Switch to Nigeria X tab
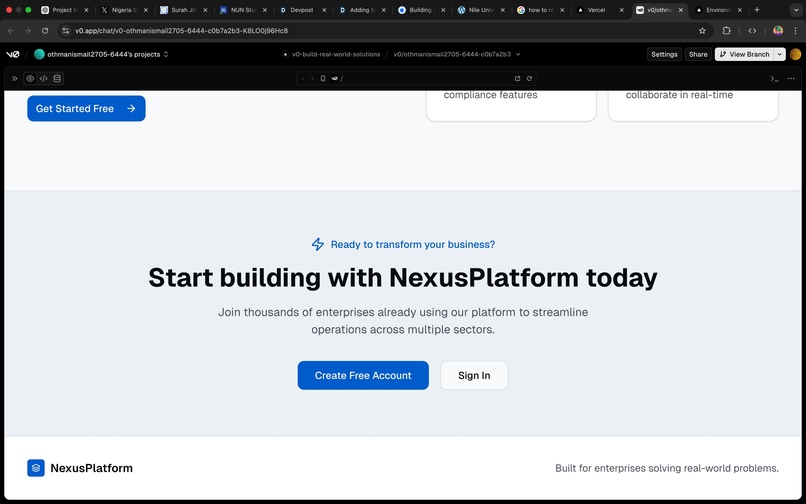Screen dimensions: 806x504 (123, 10)
